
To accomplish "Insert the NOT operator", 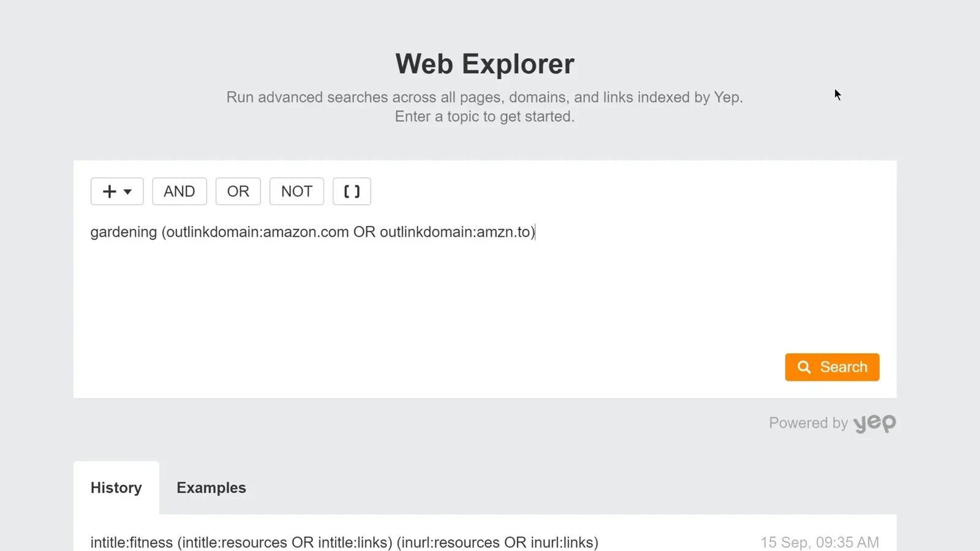I will coord(296,192).
